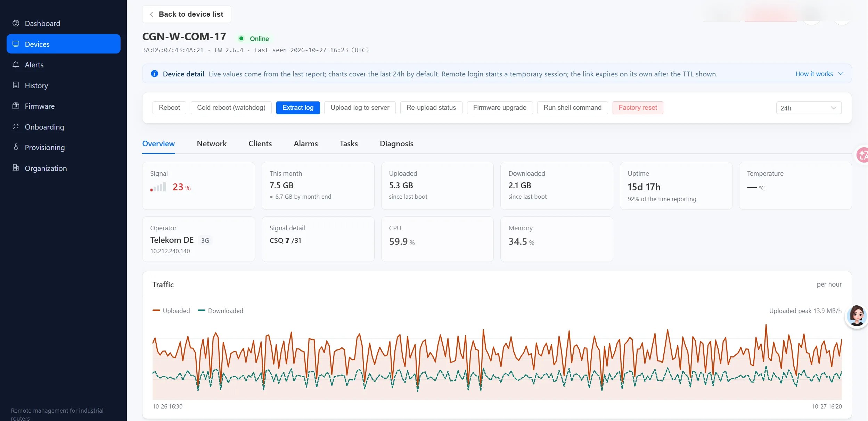Click the 10-26 16:30 chart axis label

point(167,406)
